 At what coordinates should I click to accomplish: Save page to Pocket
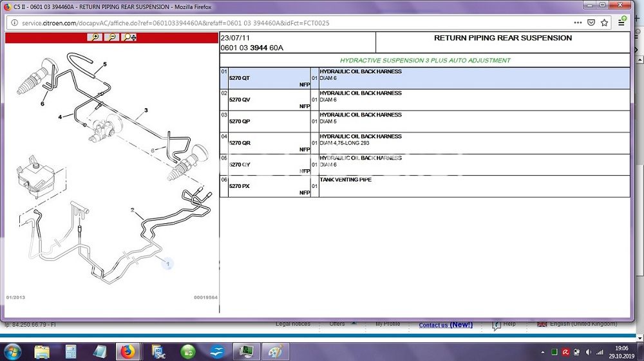click(x=591, y=23)
